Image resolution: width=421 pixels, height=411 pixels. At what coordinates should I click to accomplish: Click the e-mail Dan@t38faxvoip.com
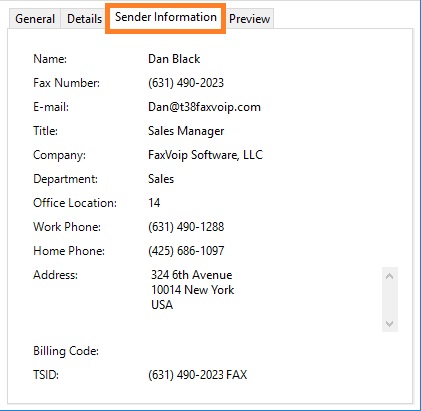(x=204, y=107)
